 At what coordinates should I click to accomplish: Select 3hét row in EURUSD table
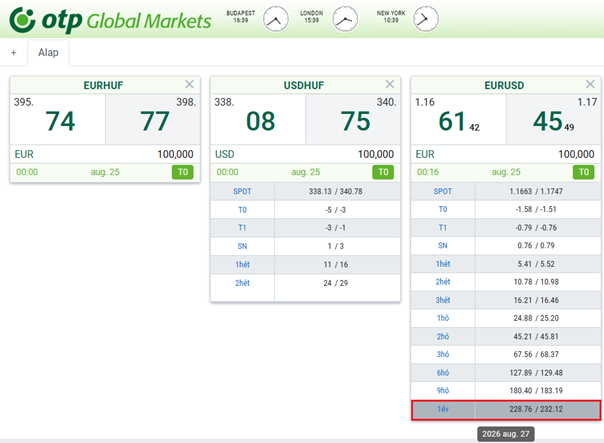[506, 300]
